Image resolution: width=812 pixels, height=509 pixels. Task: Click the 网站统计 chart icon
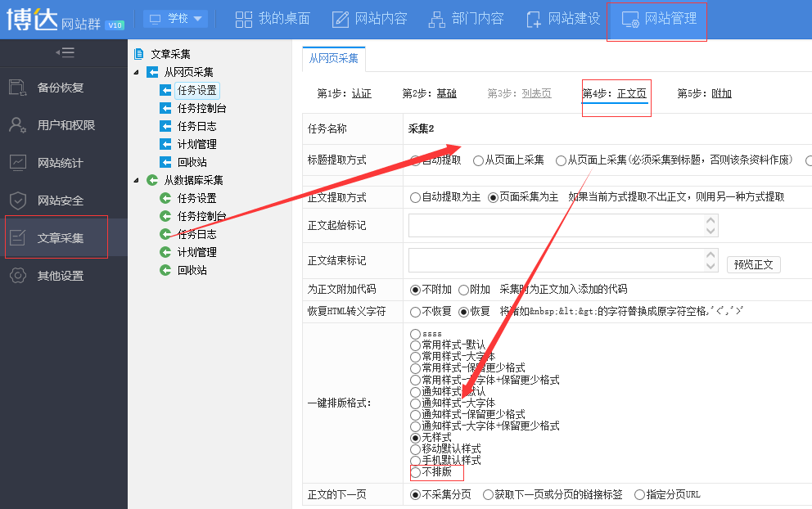tap(18, 163)
